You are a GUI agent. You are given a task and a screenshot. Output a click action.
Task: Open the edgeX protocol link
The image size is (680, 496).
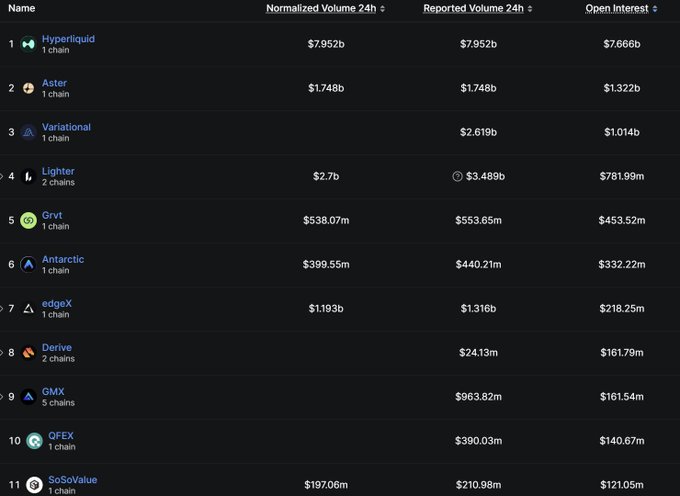pyautogui.click(x=57, y=303)
